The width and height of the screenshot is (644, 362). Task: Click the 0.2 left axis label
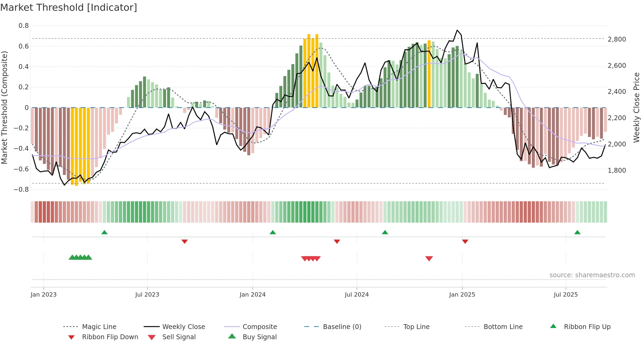[24, 87]
